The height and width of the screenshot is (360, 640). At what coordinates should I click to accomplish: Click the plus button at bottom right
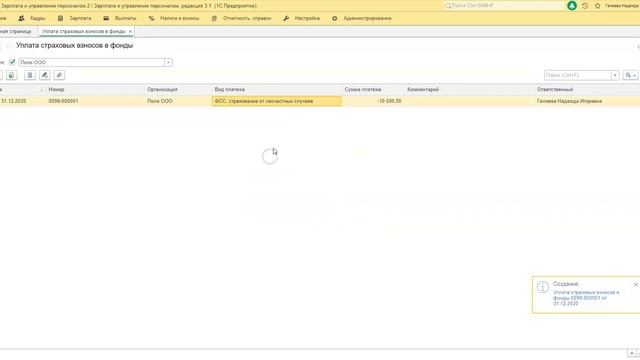tap(631, 353)
